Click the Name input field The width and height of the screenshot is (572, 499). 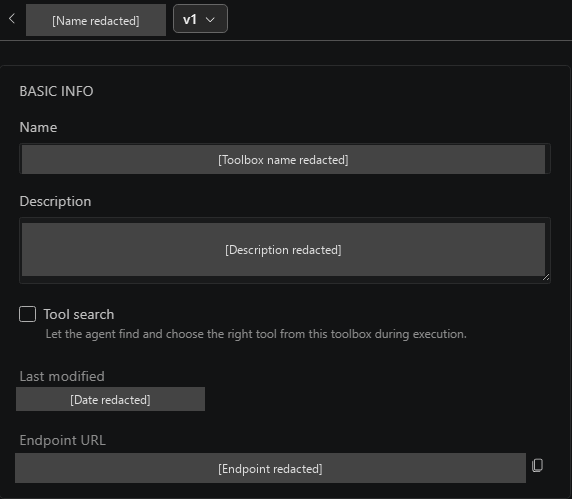point(285,159)
